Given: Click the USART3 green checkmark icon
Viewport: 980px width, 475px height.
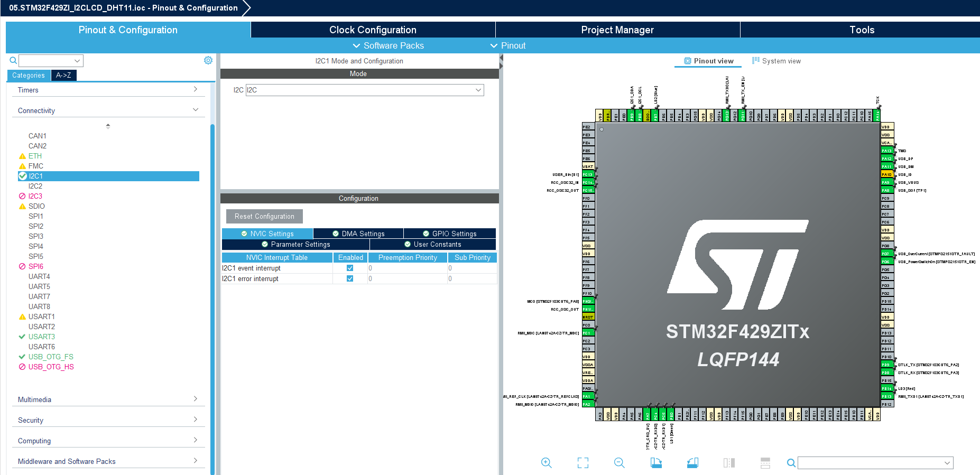Looking at the screenshot, I should tap(22, 337).
